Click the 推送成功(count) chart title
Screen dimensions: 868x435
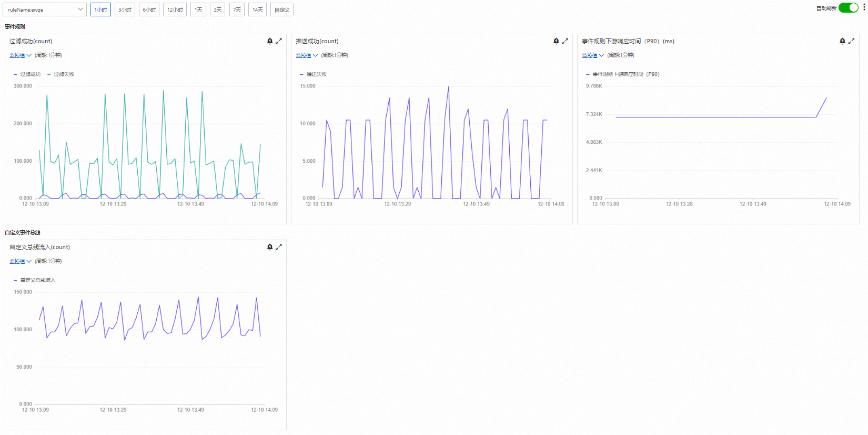point(317,41)
